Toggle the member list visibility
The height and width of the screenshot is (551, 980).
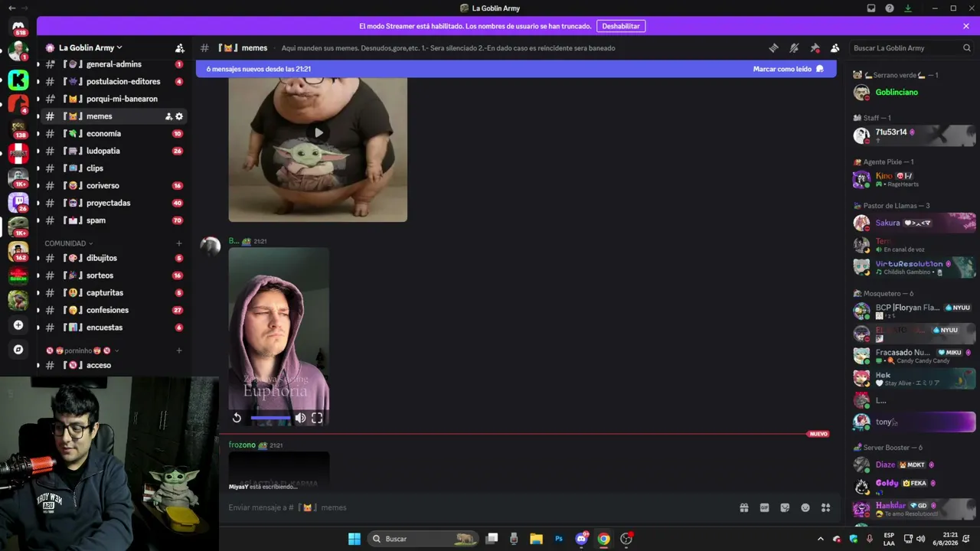coord(835,47)
